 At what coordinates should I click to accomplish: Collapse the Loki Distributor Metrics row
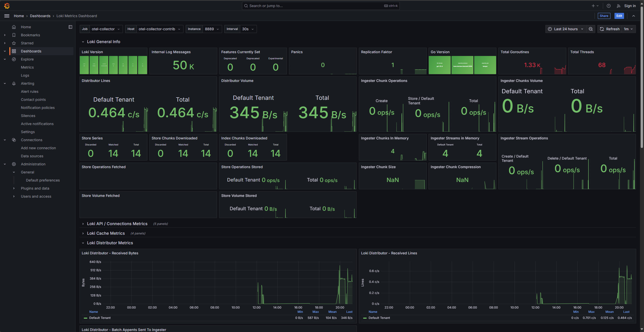coord(83,243)
